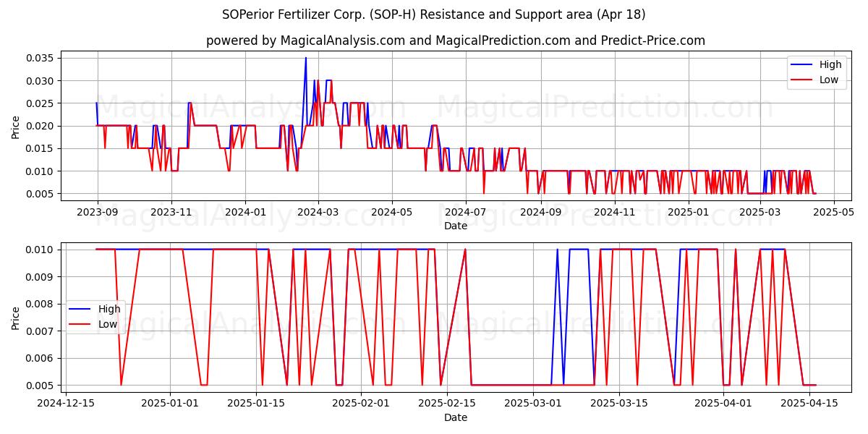Click the 2025-04-15 tick on bottom chart
The image size is (868, 434).
click(810, 404)
